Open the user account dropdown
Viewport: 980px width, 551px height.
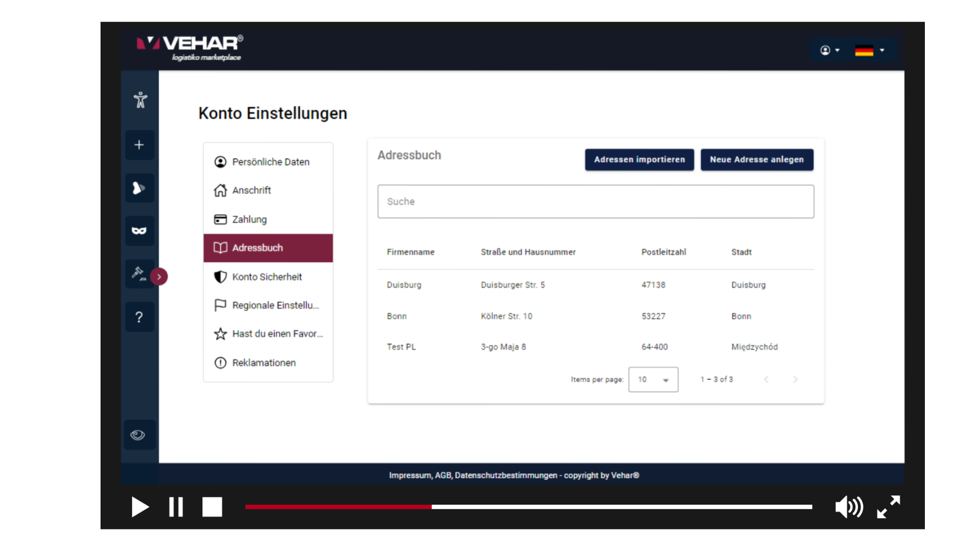[x=829, y=50]
